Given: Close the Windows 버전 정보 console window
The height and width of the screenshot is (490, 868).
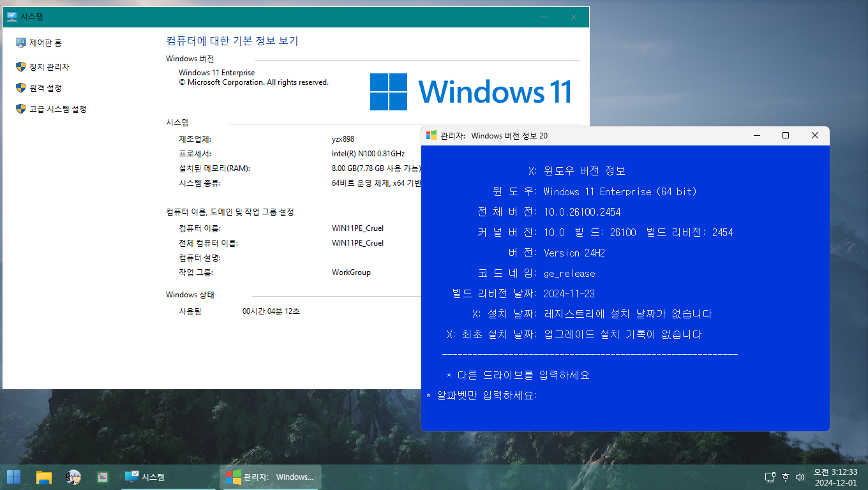Looking at the screenshot, I should coord(815,135).
